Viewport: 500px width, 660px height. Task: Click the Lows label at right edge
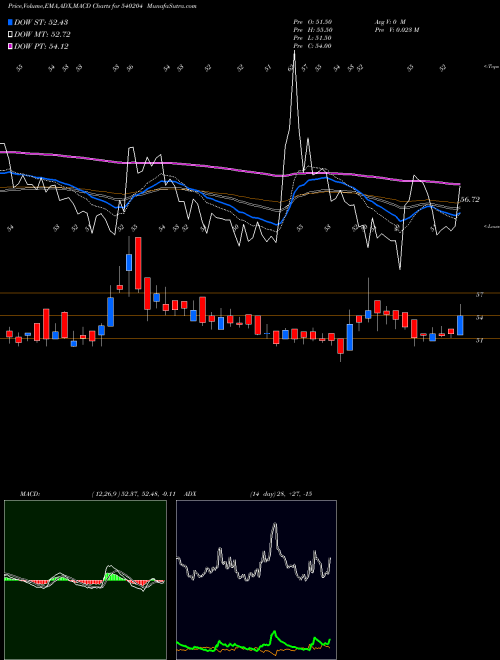coord(492,226)
